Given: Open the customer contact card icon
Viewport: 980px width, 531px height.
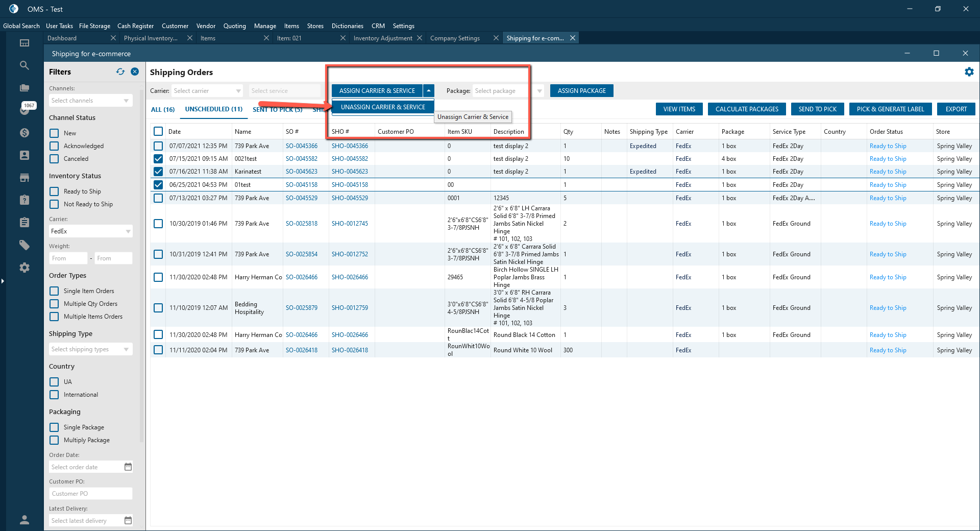Looking at the screenshot, I should click(x=24, y=155).
